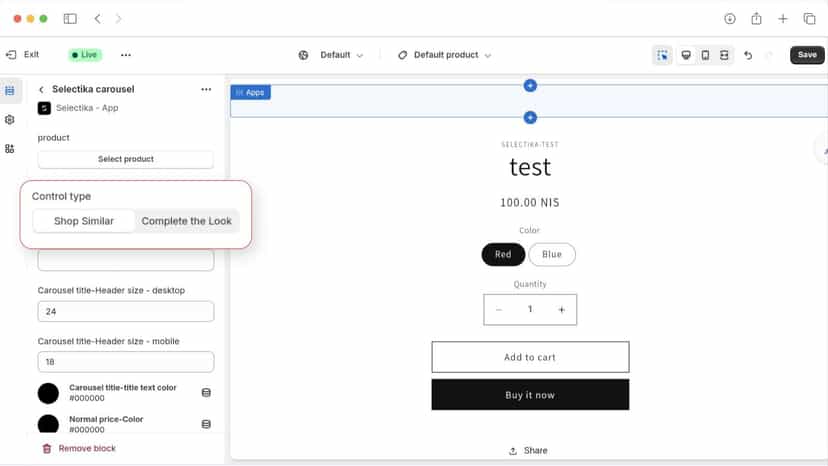
Task: Remove the Selectika carousel block
Action: [x=79, y=449]
